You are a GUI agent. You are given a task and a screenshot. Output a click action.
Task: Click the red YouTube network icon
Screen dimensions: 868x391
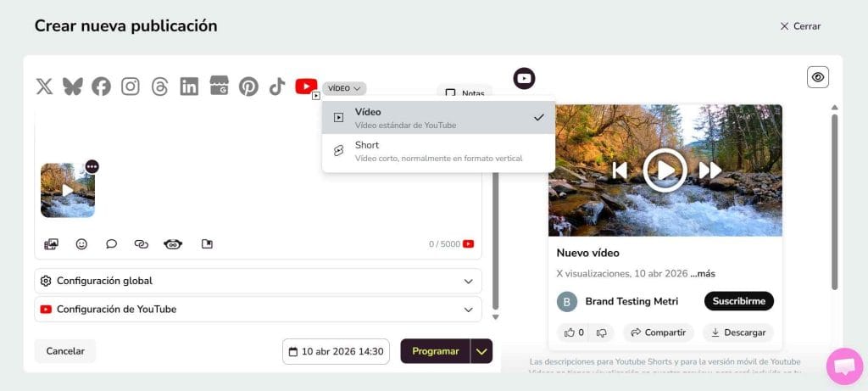click(306, 86)
